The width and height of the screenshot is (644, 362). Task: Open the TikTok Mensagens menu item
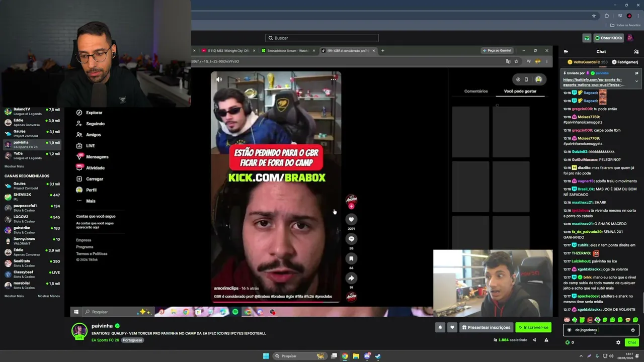point(92,157)
